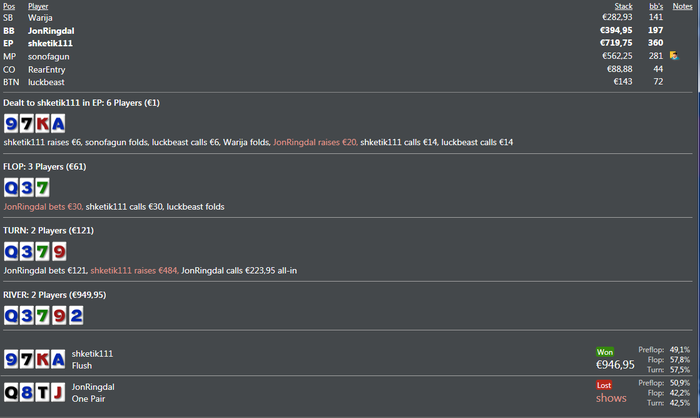Select the Player column header
Screen dimensions: 700x418
(x=38, y=6)
